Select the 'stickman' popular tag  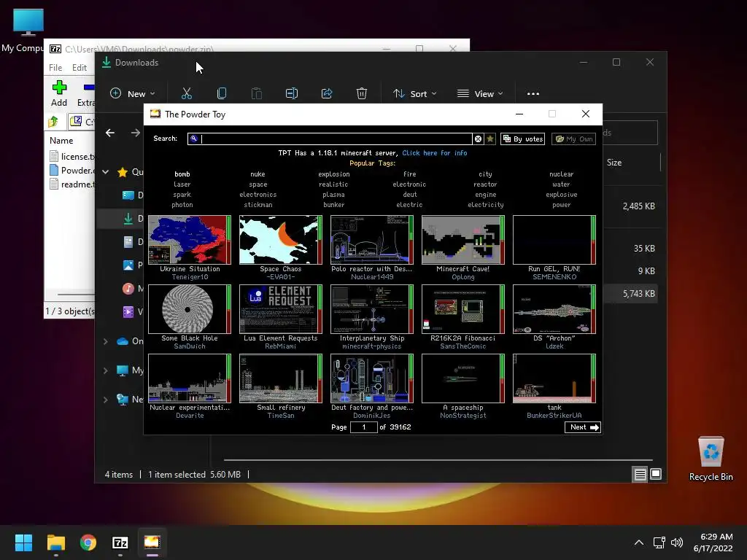258,205
